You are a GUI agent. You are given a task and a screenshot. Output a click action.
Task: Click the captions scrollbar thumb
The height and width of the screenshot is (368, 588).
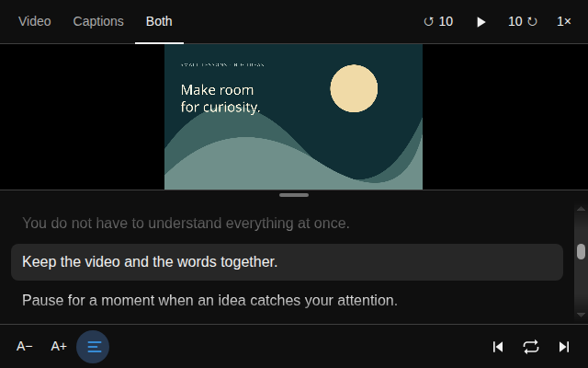tap(581, 251)
